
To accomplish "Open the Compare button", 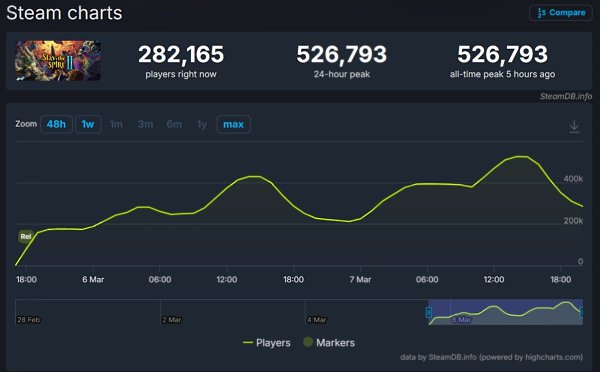I will click(561, 13).
